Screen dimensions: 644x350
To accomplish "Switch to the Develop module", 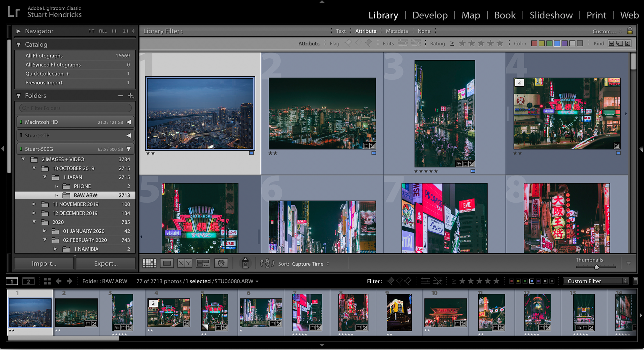I will click(430, 15).
